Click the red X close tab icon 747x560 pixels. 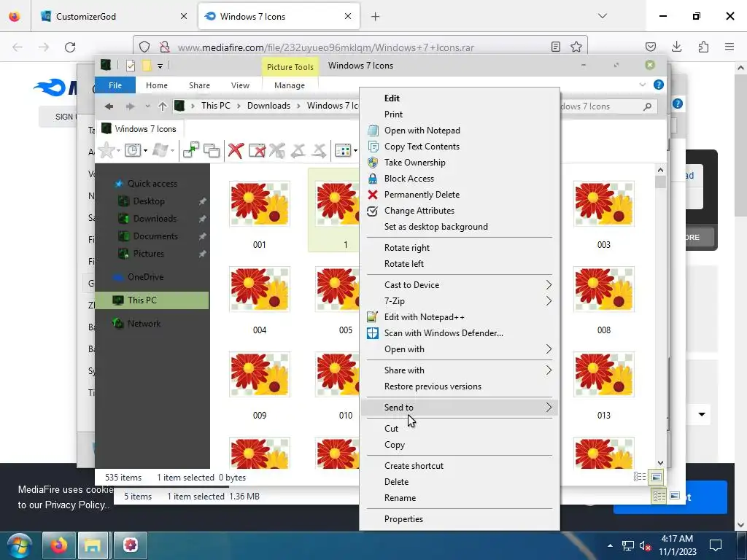[x=236, y=150]
